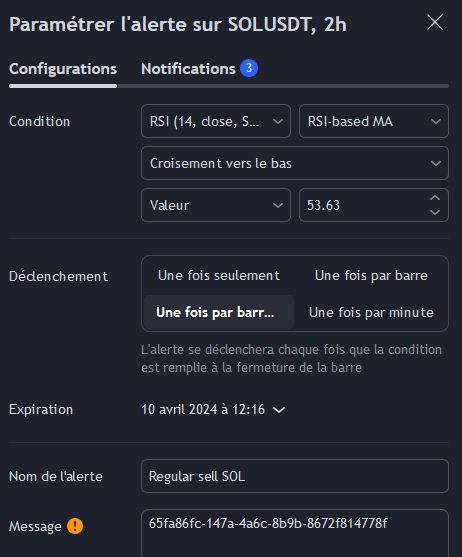Select Une fois par minute trigger option

371,312
